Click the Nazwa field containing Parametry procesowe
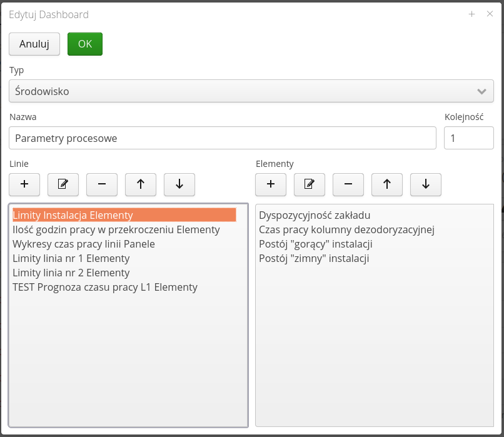504x437 pixels. pyautogui.click(x=223, y=138)
